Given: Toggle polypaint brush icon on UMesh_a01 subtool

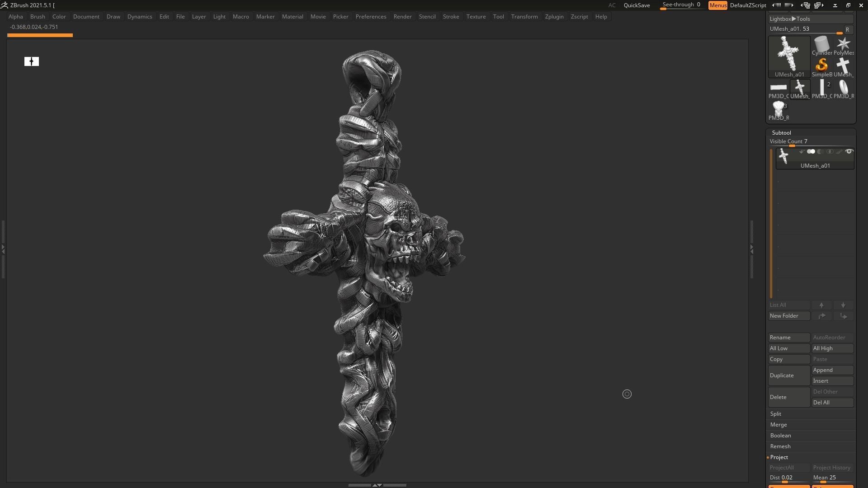Looking at the screenshot, I should [839, 152].
